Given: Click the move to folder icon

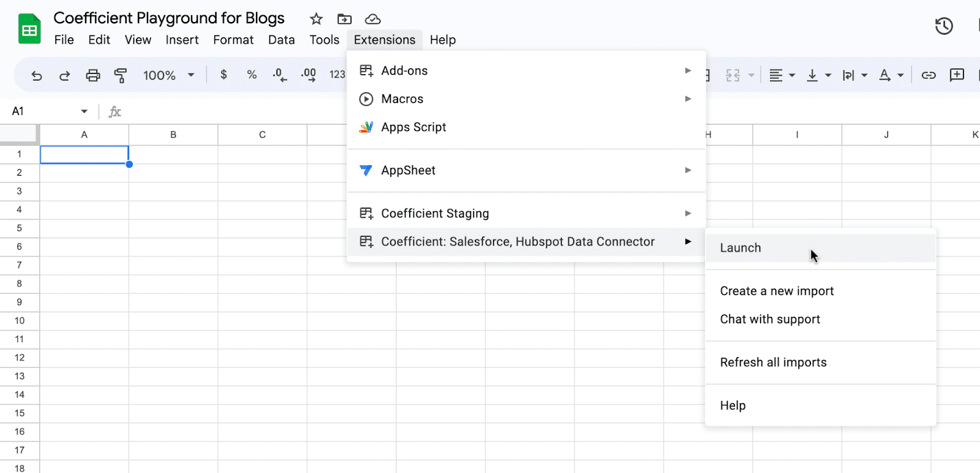Looking at the screenshot, I should pyautogui.click(x=345, y=19).
